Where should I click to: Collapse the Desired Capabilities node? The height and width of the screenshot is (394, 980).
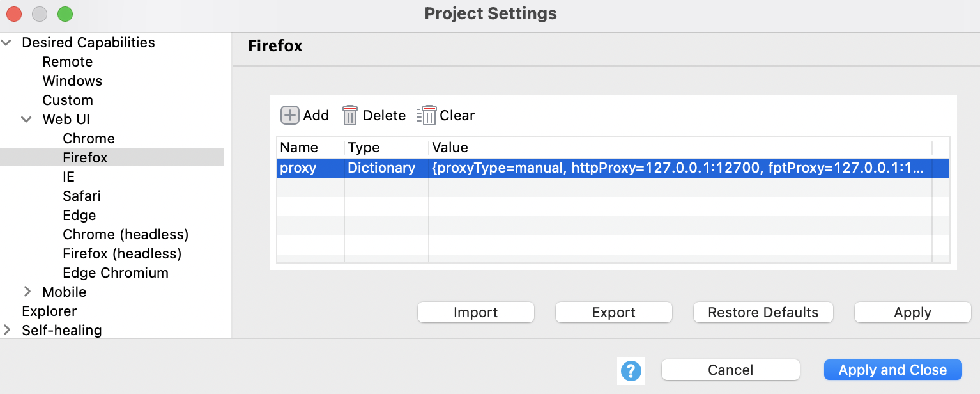point(6,42)
